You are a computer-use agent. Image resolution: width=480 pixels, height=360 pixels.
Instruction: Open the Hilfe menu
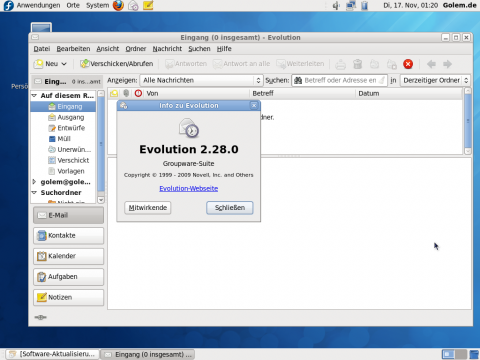[x=224, y=49]
